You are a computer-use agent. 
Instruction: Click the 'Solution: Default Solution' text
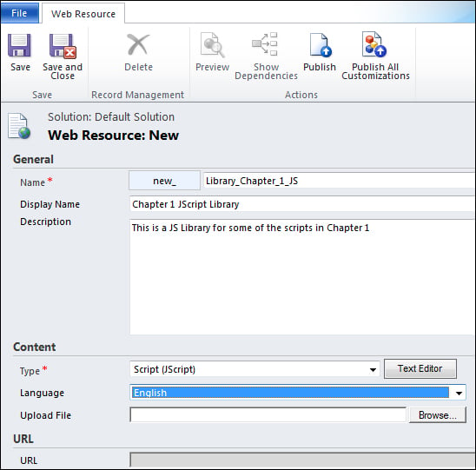point(111,117)
